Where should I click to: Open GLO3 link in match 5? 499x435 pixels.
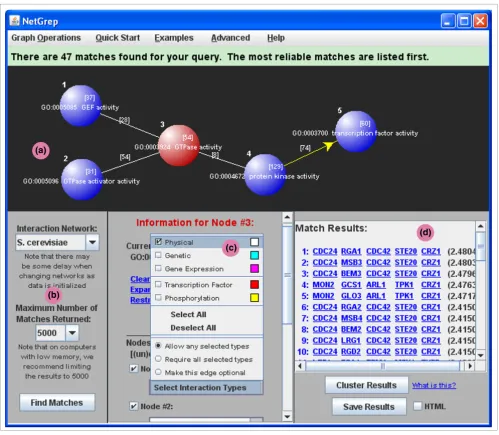[x=351, y=296]
